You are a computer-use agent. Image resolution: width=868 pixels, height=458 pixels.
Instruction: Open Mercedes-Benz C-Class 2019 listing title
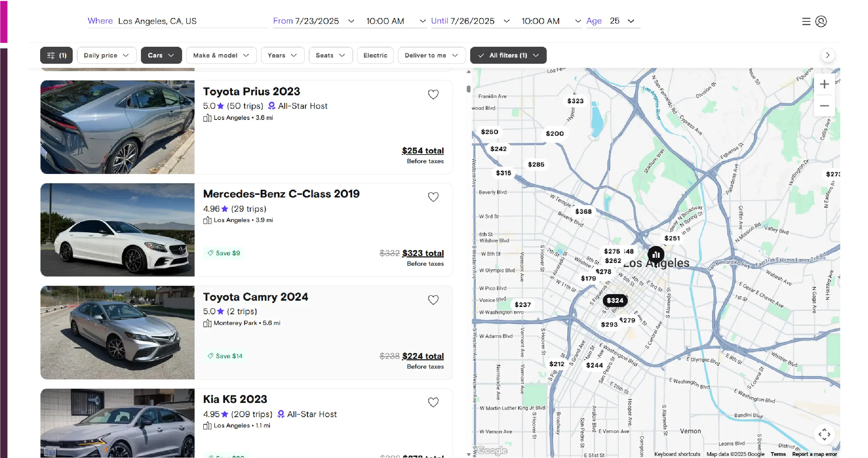pos(281,194)
